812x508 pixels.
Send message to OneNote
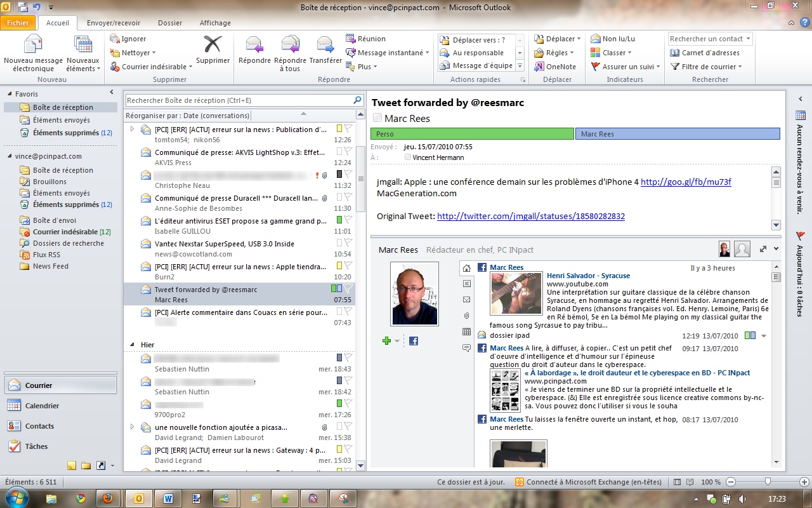(555, 67)
